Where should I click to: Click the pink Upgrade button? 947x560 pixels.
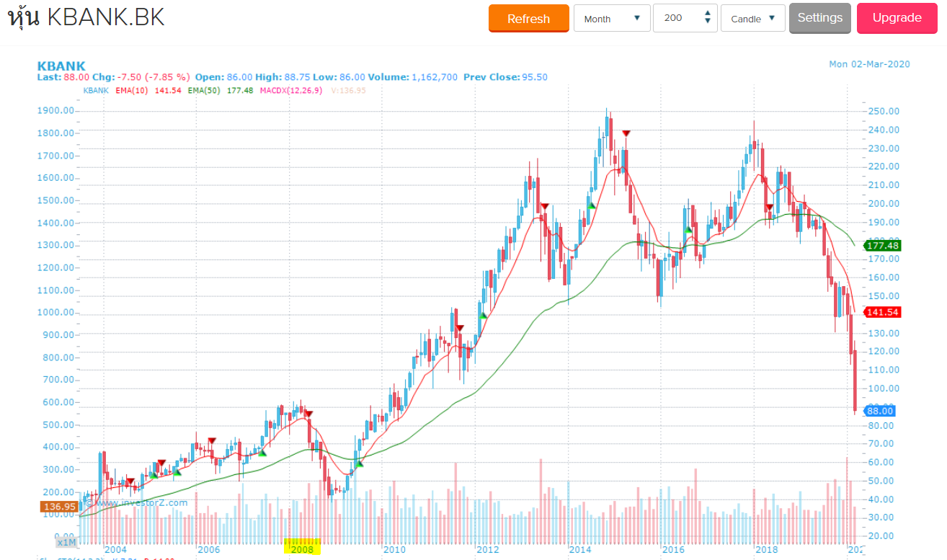click(x=897, y=18)
